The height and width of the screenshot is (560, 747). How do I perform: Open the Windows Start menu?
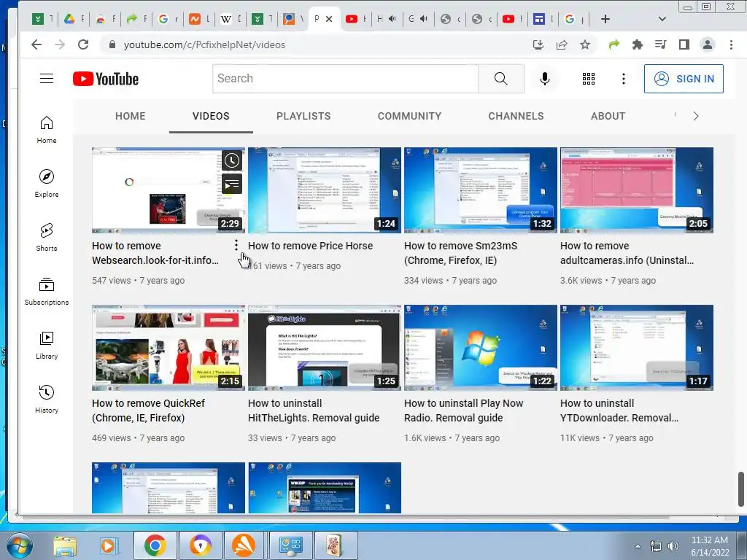tap(19, 545)
